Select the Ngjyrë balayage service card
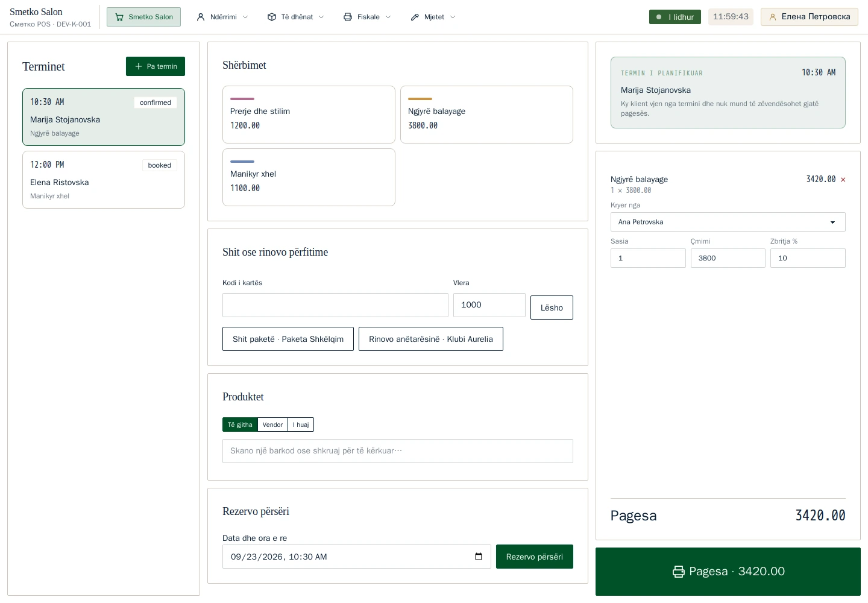This screenshot has width=868, height=603. (486, 115)
